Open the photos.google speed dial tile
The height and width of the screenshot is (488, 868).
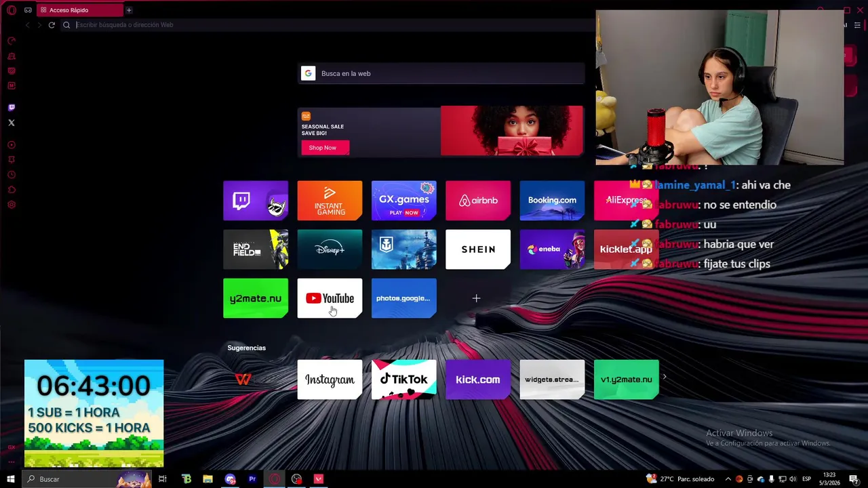click(403, 298)
